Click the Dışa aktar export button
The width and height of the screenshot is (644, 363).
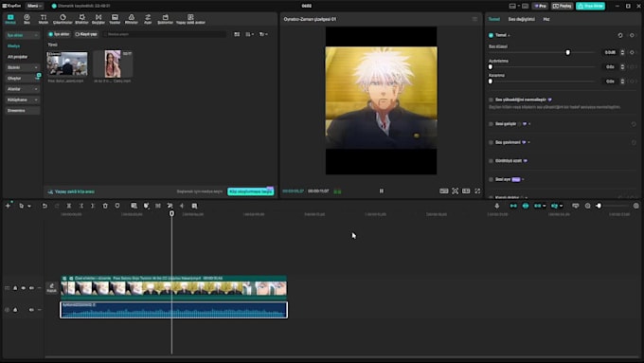[x=591, y=7]
